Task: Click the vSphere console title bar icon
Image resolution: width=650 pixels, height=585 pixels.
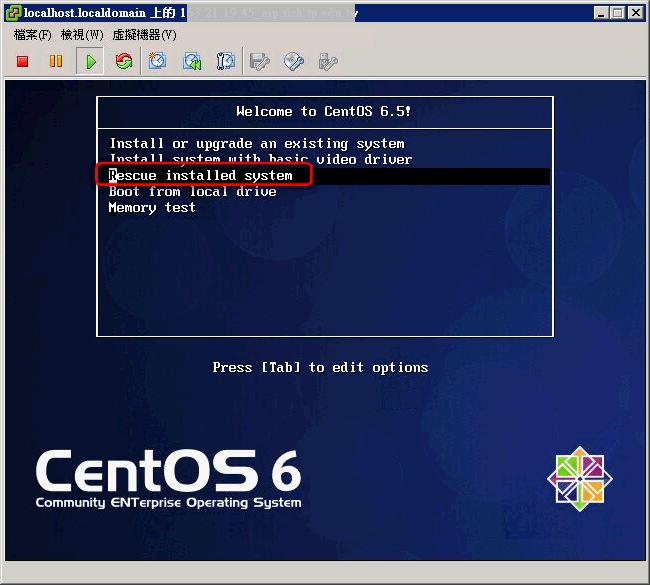Action: point(13,13)
